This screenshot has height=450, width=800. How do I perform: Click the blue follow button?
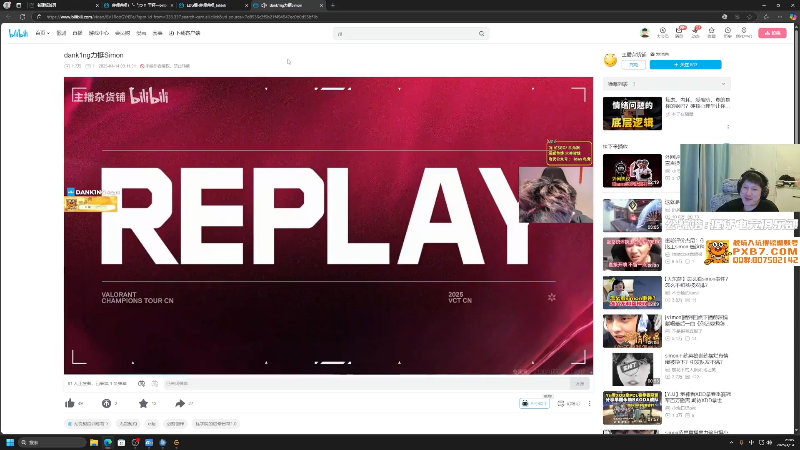click(685, 65)
